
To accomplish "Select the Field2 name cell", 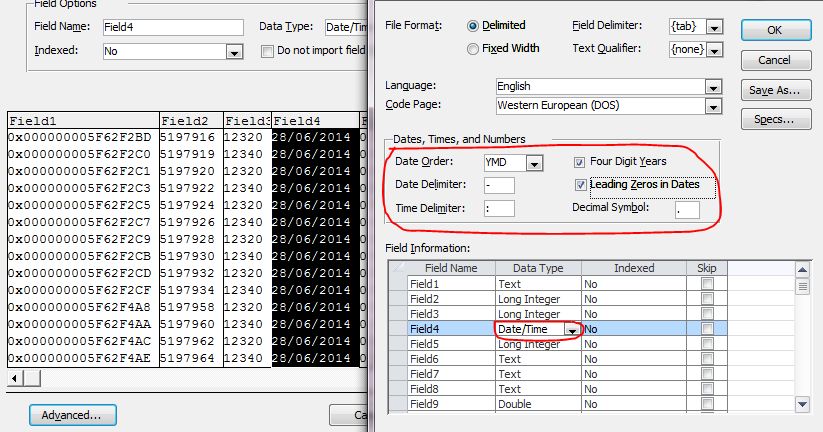I will (451, 299).
